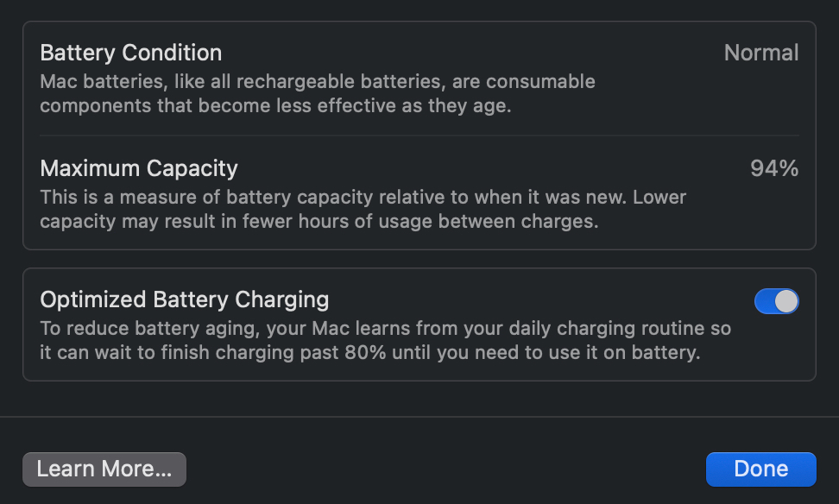Click the line "capacity may result in fewer hours"
This screenshot has height=504, width=839.
tap(319, 221)
